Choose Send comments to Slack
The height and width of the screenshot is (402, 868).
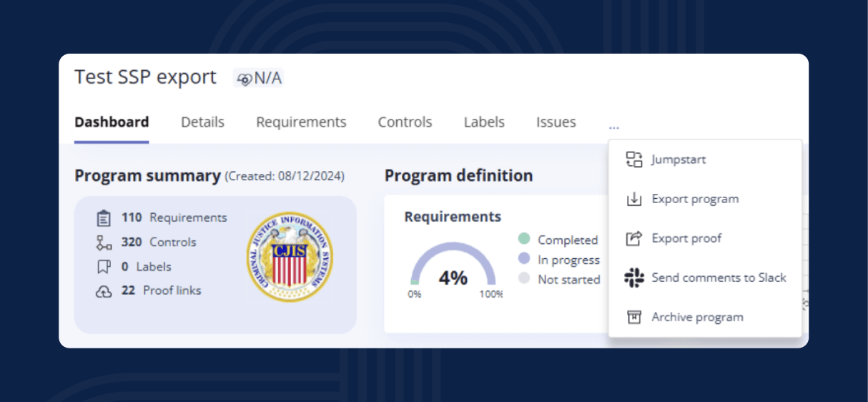coord(719,278)
